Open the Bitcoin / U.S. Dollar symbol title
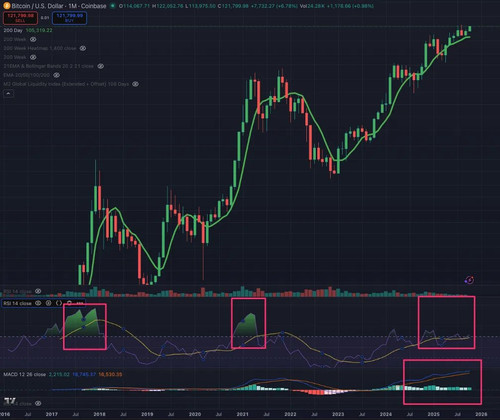The height and width of the screenshot is (420, 500). (x=59, y=6)
